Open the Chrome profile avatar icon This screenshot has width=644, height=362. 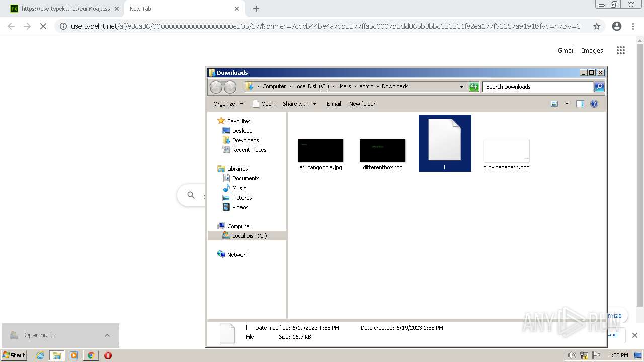point(617,26)
